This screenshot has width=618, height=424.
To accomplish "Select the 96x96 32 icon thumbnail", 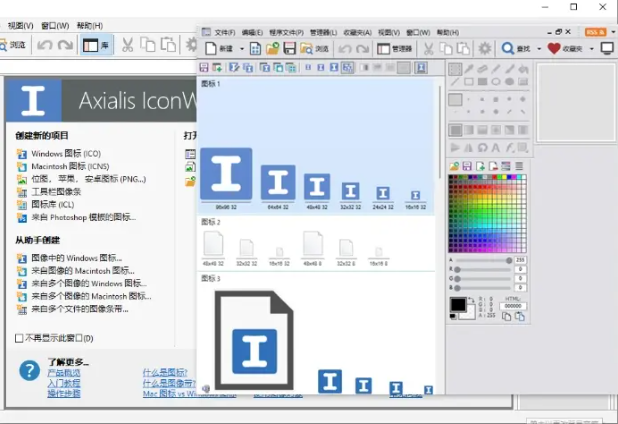I will (x=226, y=173).
